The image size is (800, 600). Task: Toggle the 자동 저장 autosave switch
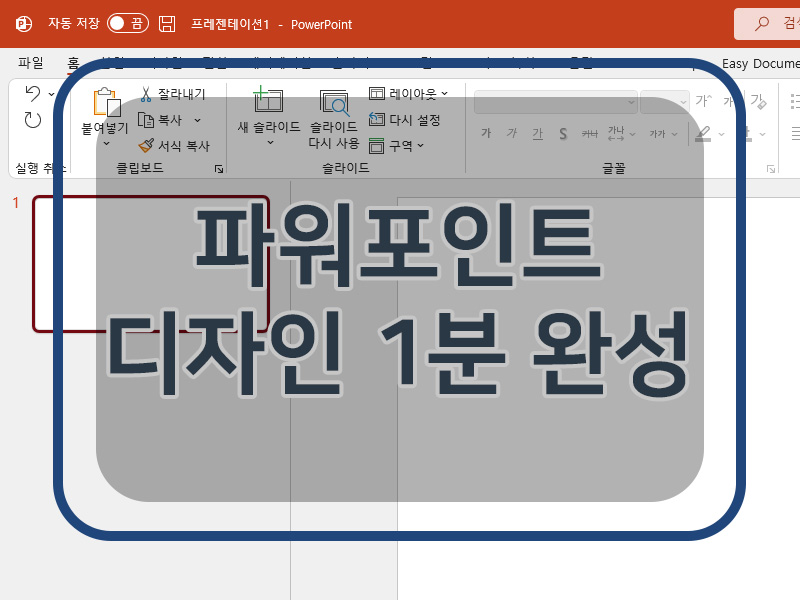coord(128,23)
